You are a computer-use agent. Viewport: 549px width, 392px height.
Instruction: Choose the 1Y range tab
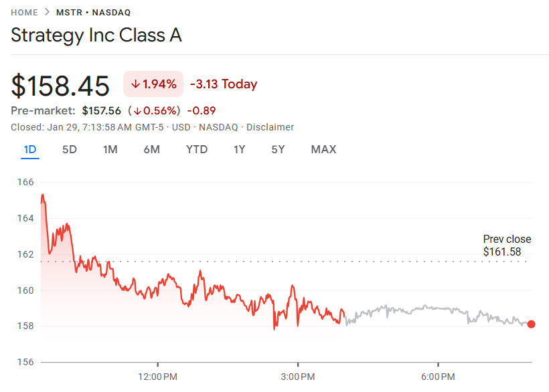tap(239, 149)
